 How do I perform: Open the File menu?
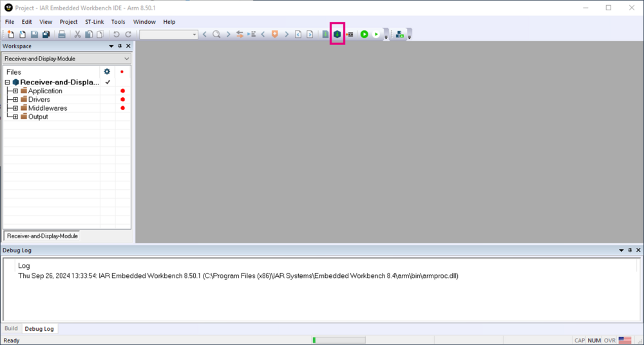tap(10, 22)
